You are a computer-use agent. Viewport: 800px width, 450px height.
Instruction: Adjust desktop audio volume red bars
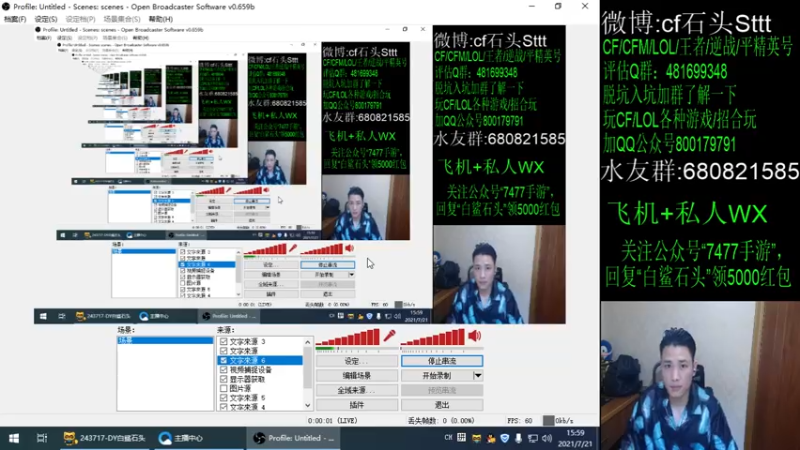[x=433, y=337]
